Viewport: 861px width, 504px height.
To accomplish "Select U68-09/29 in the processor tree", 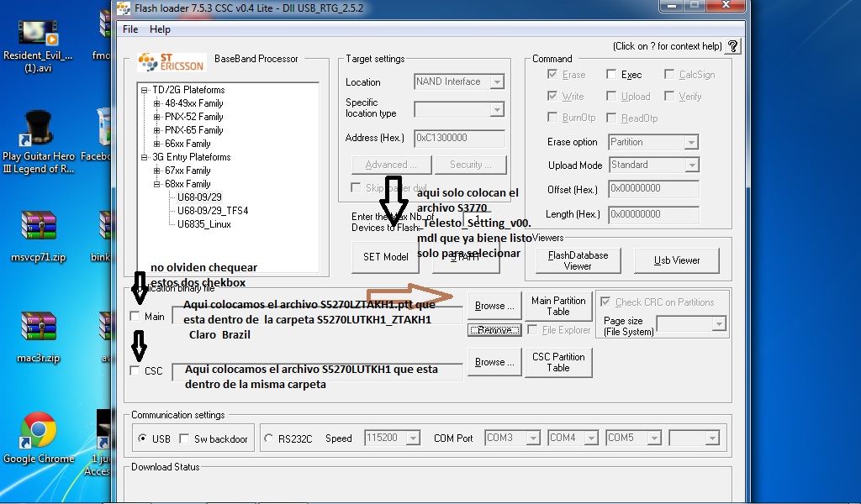I will point(199,197).
